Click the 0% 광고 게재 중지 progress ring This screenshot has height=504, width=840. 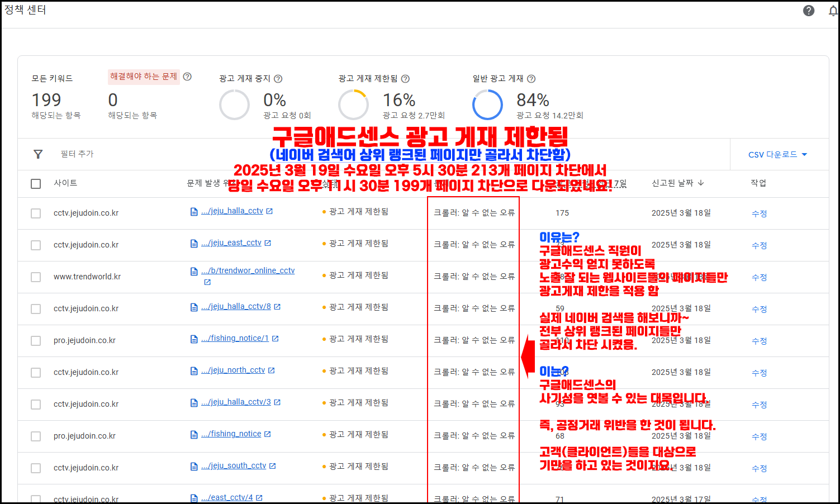234,104
